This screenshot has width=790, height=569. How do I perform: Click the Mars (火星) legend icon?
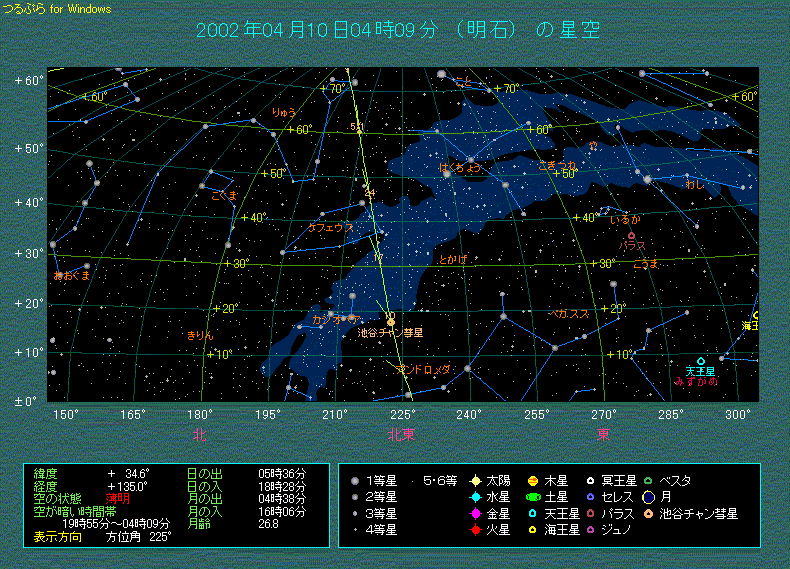477,529
